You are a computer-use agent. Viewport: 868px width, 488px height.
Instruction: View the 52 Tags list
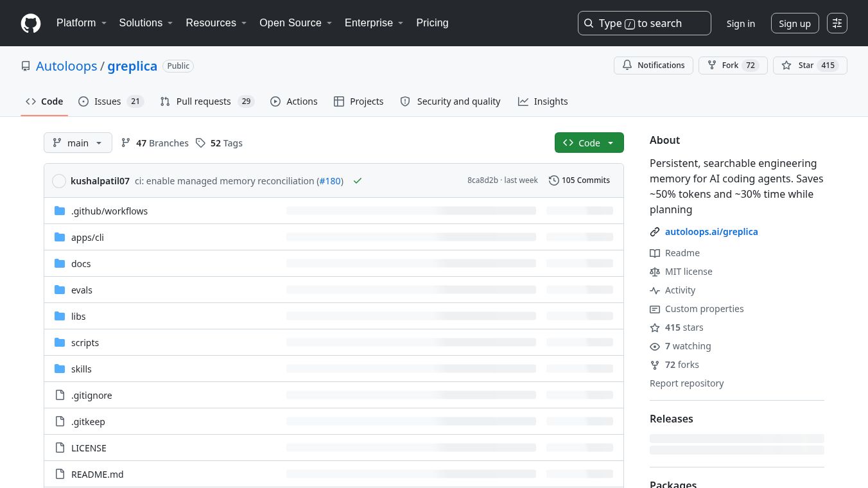pyautogui.click(x=219, y=143)
